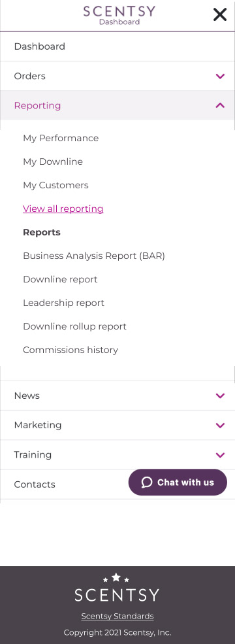
Task: Close the menu with the X icon
Action: pyautogui.click(x=220, y=14)
